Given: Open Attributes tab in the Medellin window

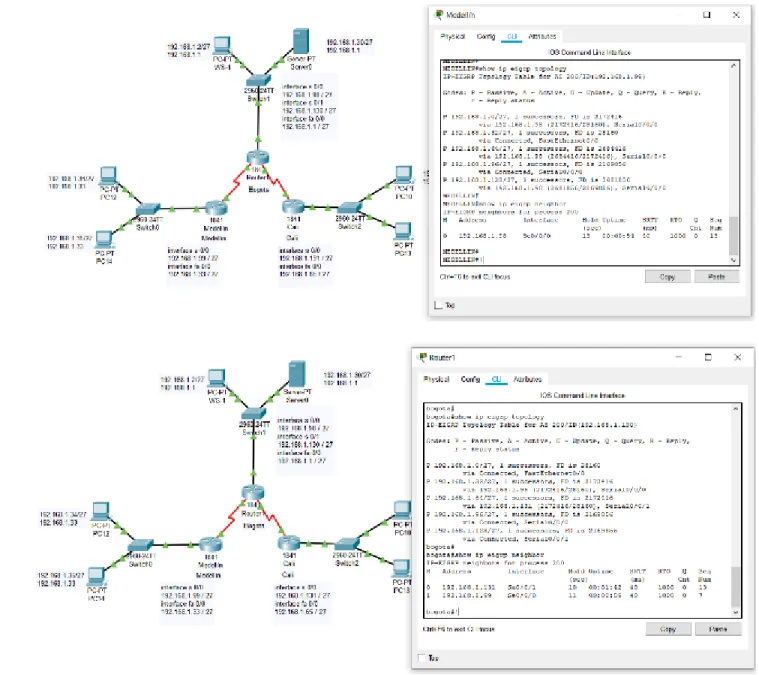Looking at the screenshot, I should click(x=542, y=36).
